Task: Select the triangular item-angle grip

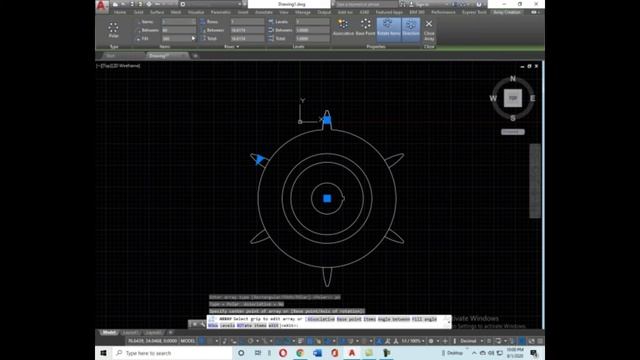Action: click(x=260, y=160)
